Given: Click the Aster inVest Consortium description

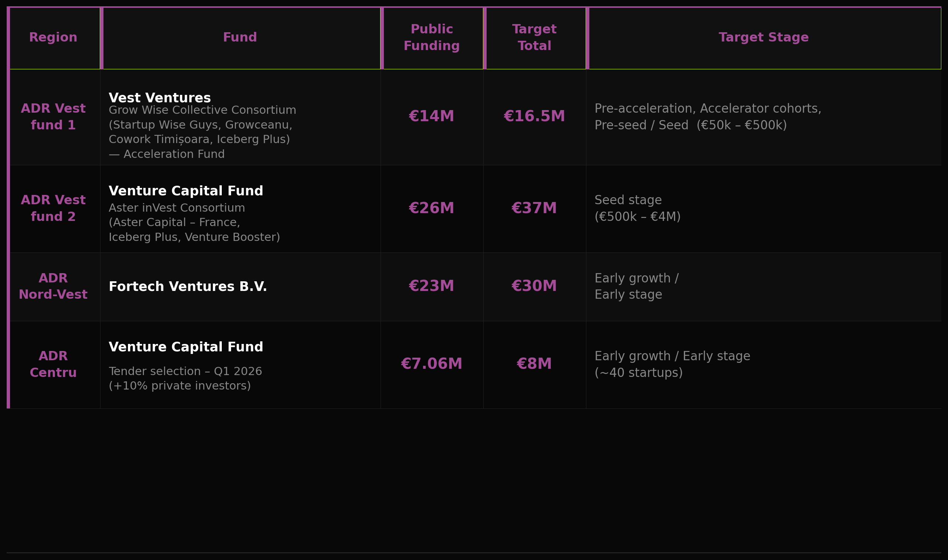Looking at the screenshot, I should tap(177, 208).
